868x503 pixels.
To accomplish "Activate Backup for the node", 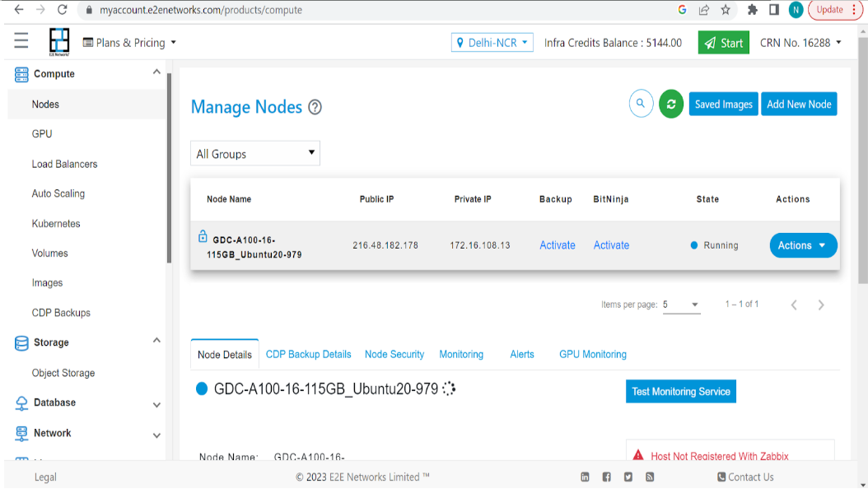I will pos(558,245).
